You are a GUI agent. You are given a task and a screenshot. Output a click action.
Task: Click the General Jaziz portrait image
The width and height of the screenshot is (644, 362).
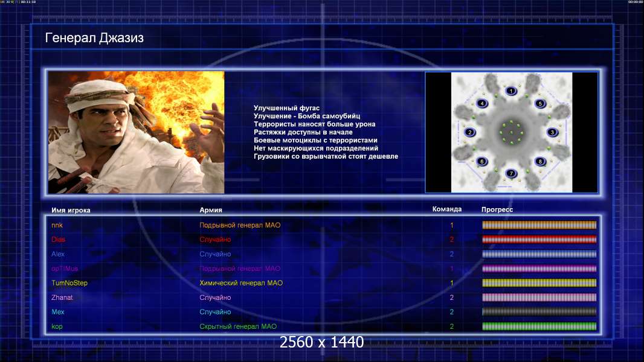coord(136,132)
